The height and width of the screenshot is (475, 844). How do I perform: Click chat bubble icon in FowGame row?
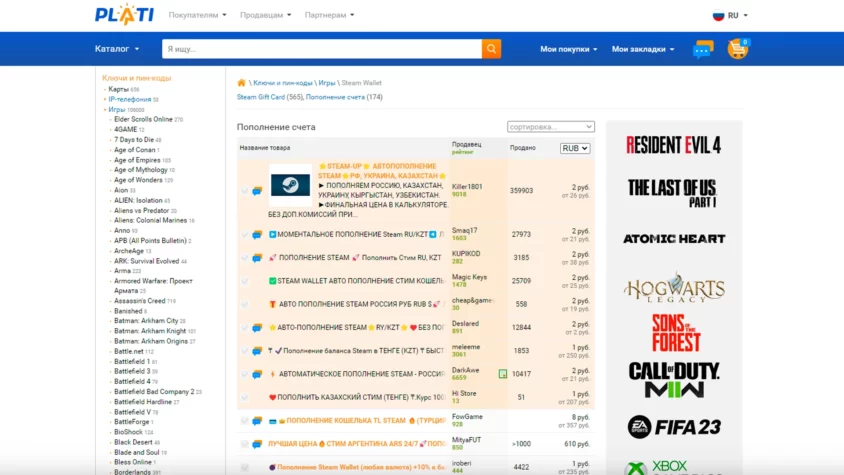tap(257, 421)
